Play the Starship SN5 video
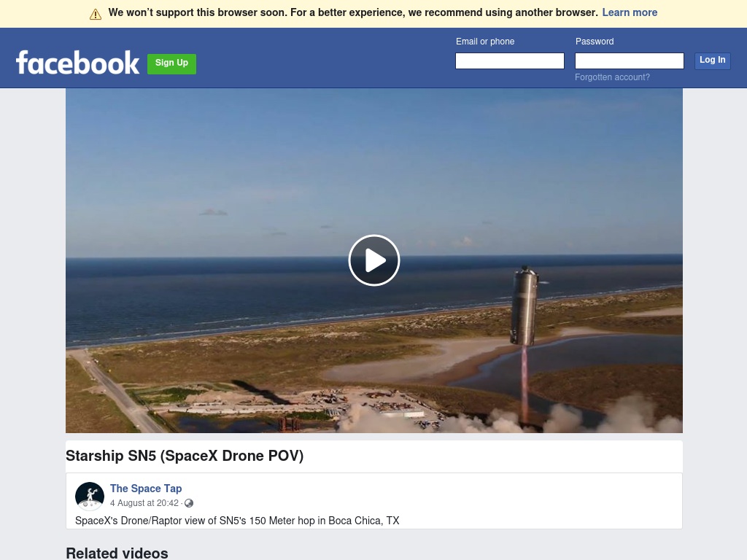Viewport: 747px width, 560px height. click(374, 260)
